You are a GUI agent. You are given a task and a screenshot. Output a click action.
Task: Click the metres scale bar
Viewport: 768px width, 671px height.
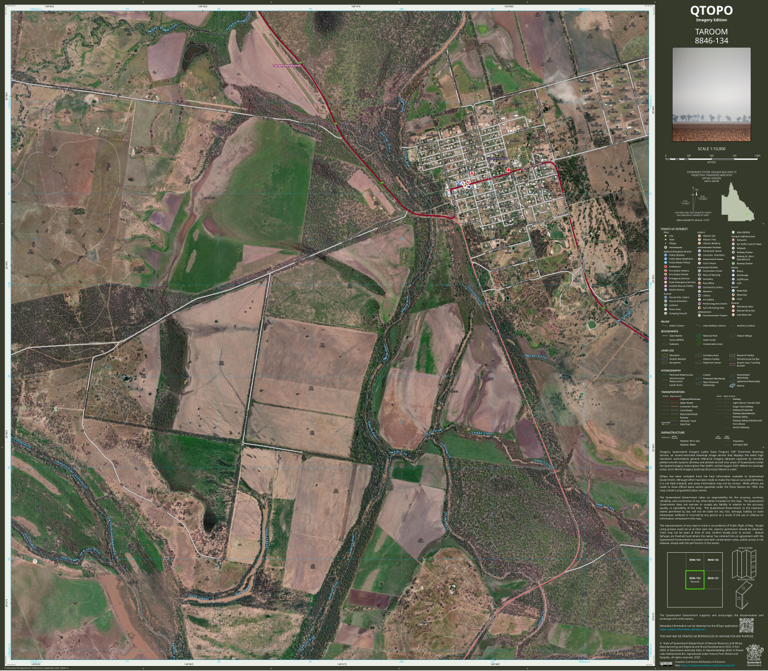coord(711,159)
